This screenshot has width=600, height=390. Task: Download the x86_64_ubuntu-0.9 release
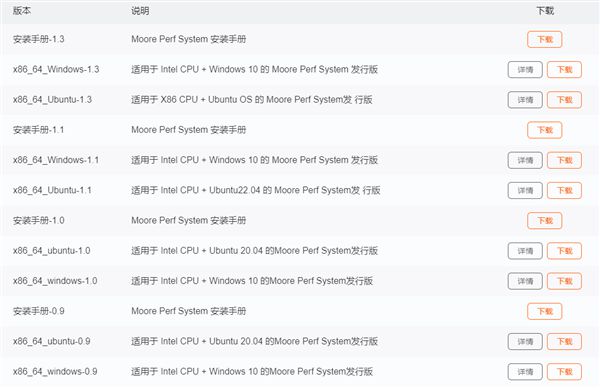pyautogui.click(x=564, y=342)
